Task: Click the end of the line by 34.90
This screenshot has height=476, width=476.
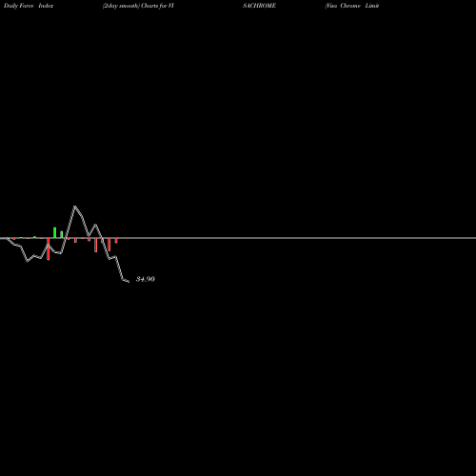Action: tap(129, 282)
